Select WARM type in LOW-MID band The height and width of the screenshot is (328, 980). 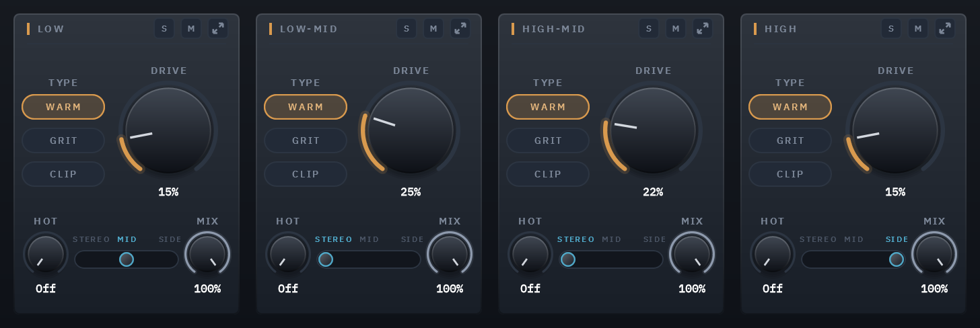(306, 107)
